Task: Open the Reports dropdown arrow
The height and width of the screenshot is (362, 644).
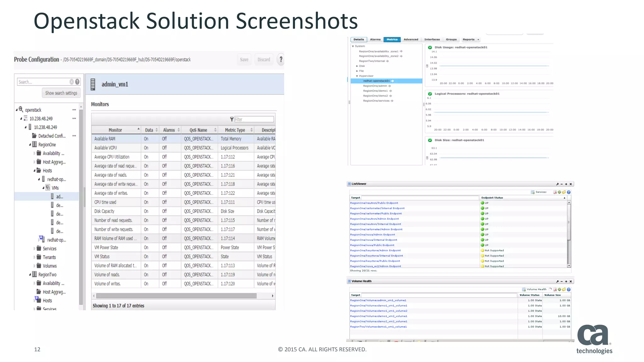Action: click(478, 40)
